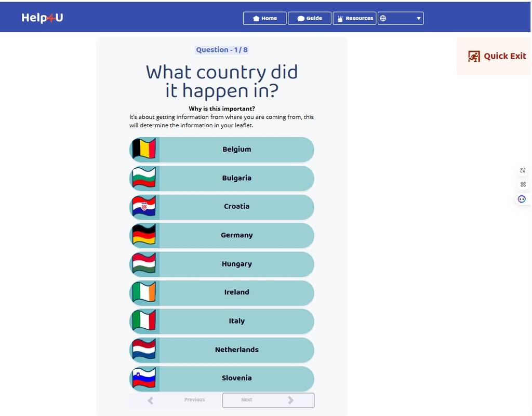
Task: Click the Croatia flag icon
Action: pyautogui.click(x=144, y=206)
